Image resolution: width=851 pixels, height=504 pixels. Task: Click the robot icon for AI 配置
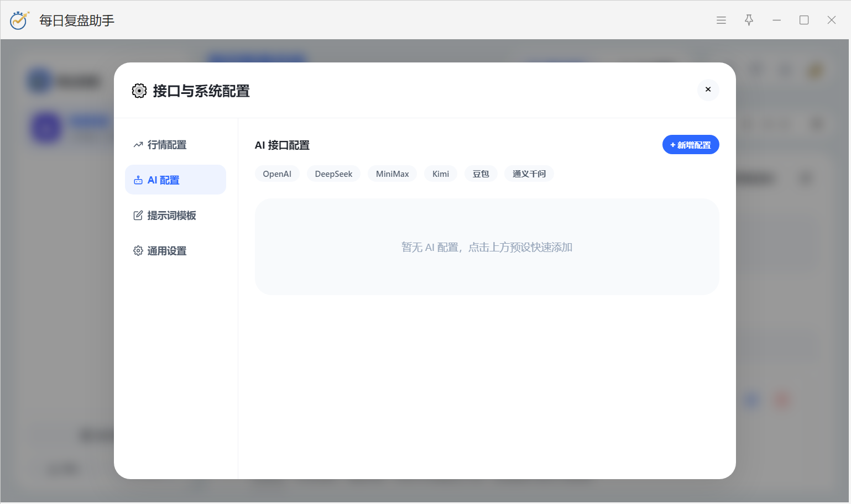pos(138,180)
